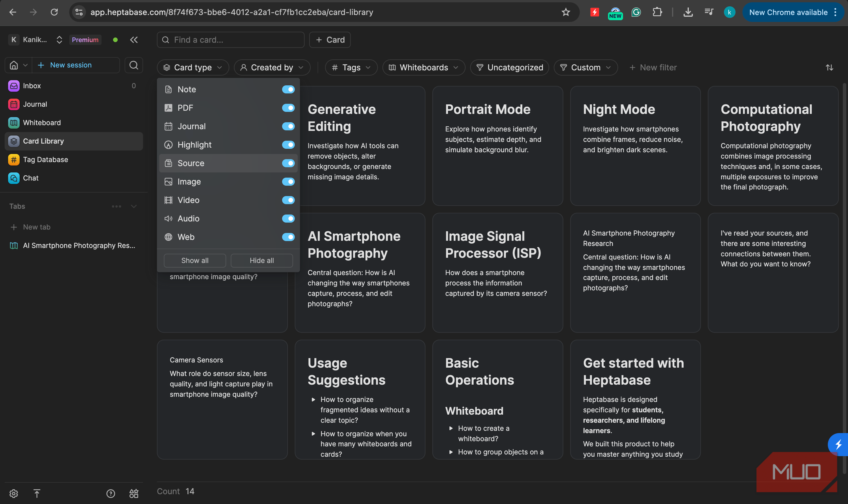Toggle the Audio card type switch
Viewport: 848px width, 504px height.
(288, 218)
